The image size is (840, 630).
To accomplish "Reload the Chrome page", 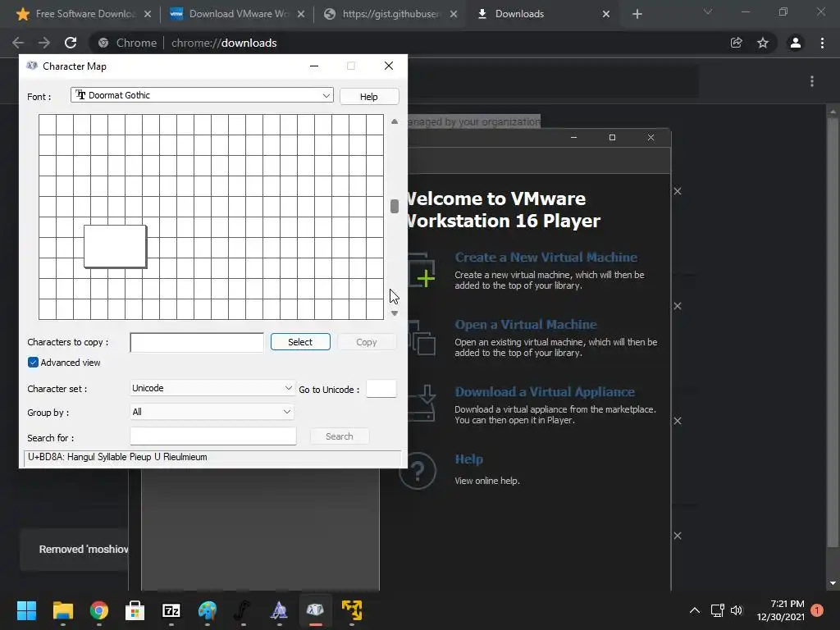I will (x=71, y=43).
